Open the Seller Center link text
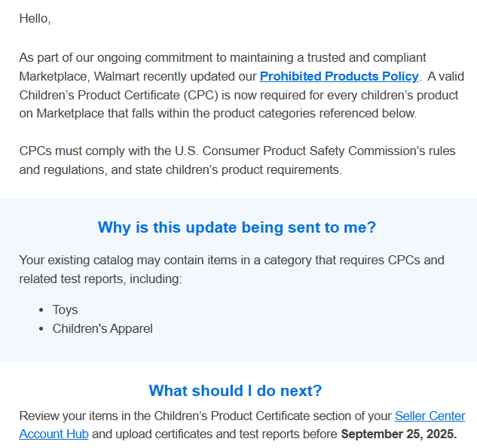 (430, 416)
